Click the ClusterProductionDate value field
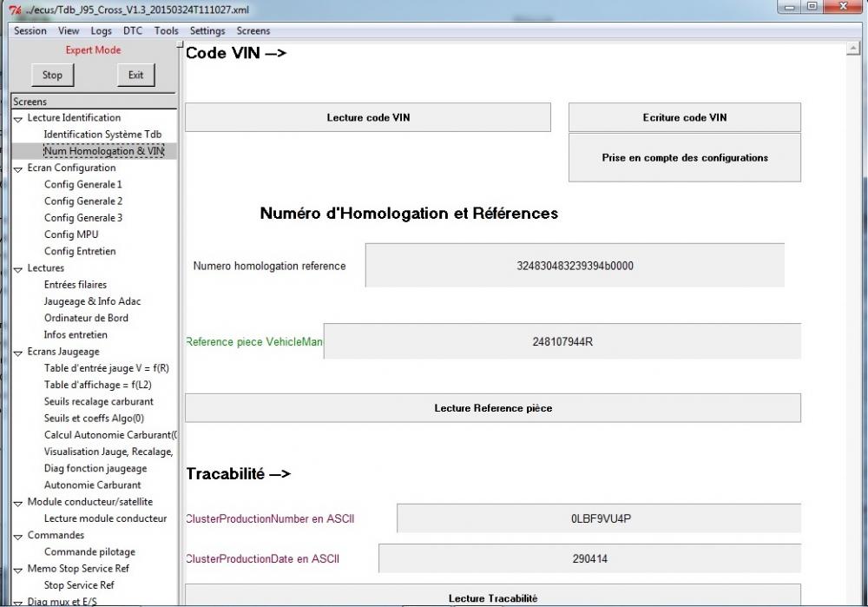The image size is (868, 607). [x=590, y=558]
